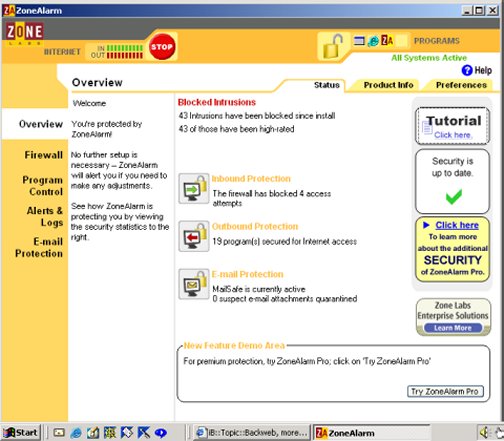Click the Blocked Intrusions heading
Viewport: 504px width, 441px height.
pyautogui.click(x=217, y=102)
